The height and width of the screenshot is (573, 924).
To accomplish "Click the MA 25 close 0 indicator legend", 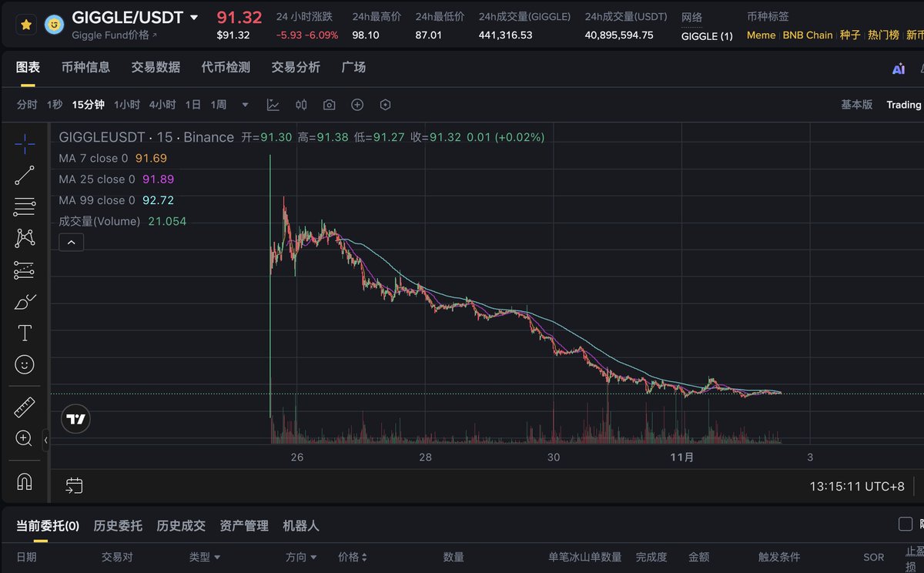I will click(97, 179).
